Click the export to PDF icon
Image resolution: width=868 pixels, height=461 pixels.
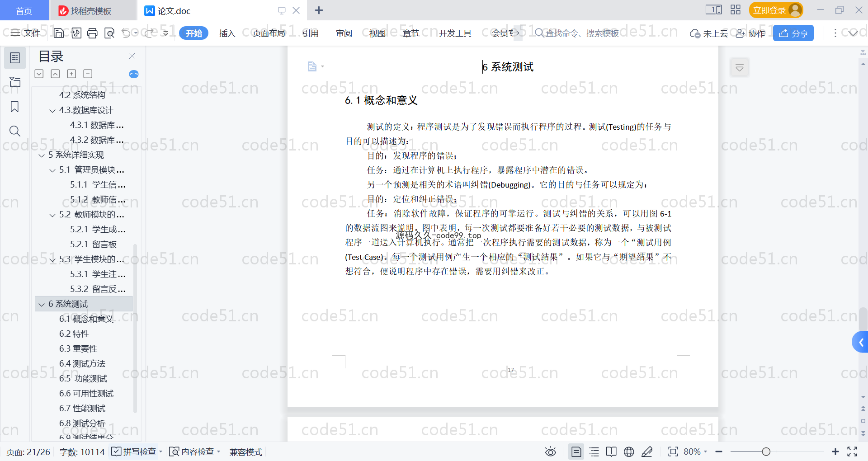tap(76, 33)
